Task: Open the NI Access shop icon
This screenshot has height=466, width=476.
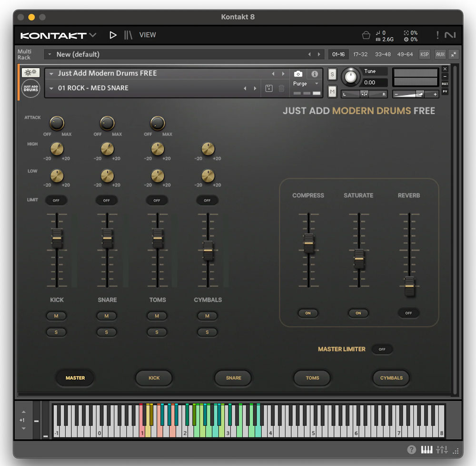Action: coord(366,35)
